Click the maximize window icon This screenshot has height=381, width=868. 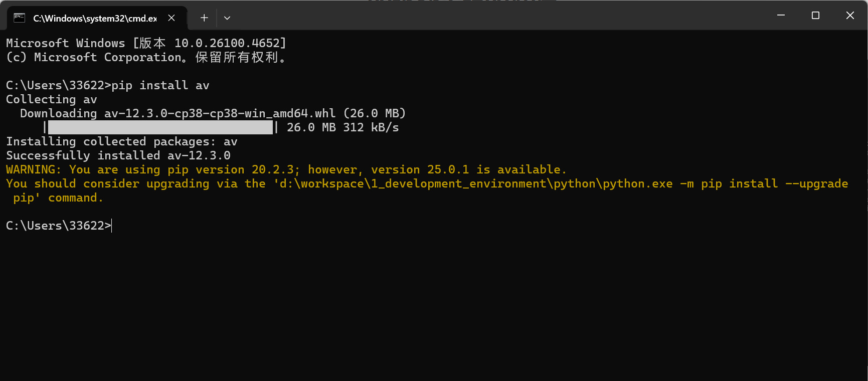coord(815,15)
